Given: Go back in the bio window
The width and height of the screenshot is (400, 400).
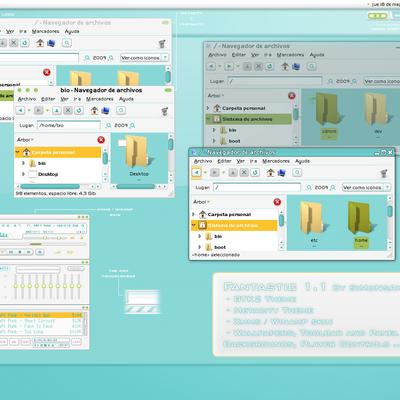Looking at the screenshot, I should (x=20, y=110).
